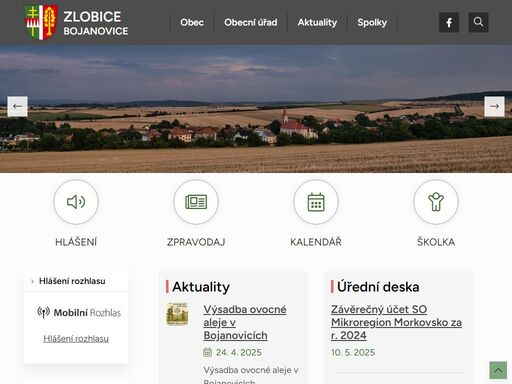
Task: Open Zpravodaj newspaper icon
Action: (x=196, y=202)
